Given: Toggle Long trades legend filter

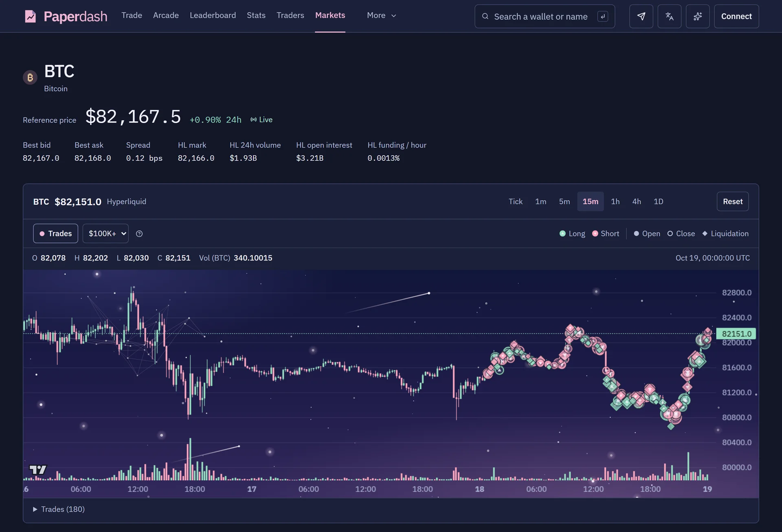Looking at the screenshot, I should (572, 234).
